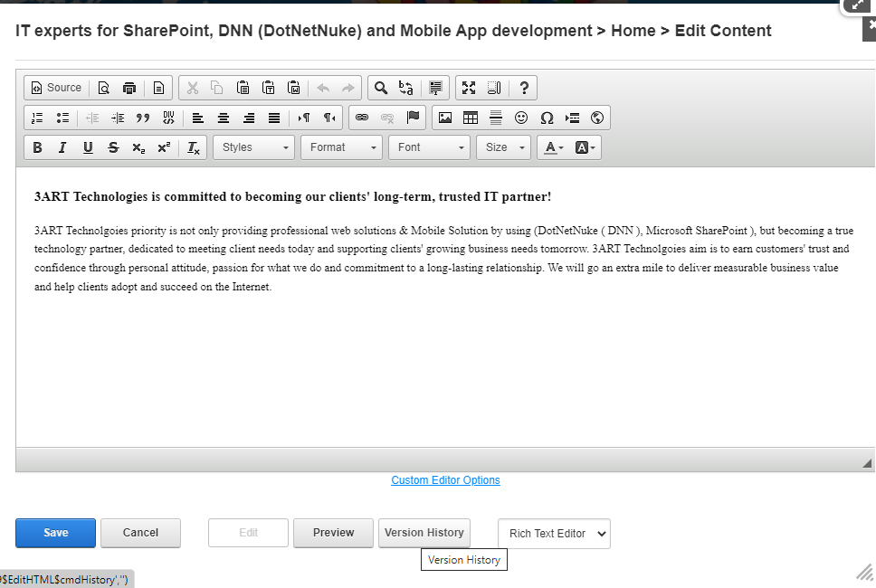This screenshot has height=588, width=876.
Task: Insert an anchor with flag icon
Action: pyautogui.click(x=413, y=118)
